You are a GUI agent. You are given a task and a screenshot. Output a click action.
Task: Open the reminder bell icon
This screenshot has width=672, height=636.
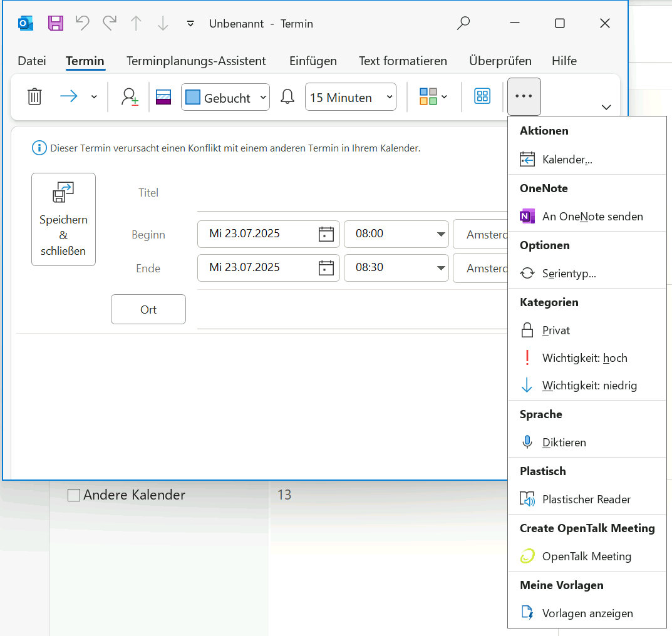click(x=287, y=96)
